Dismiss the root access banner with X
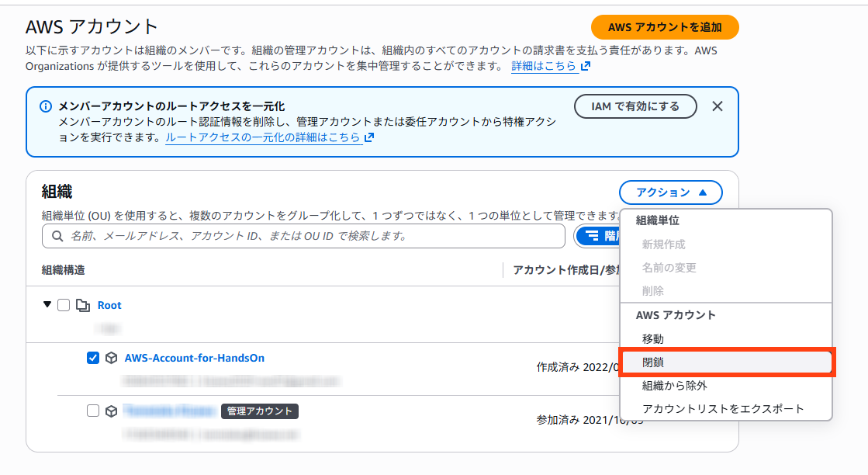 click(x=718, y=106)
